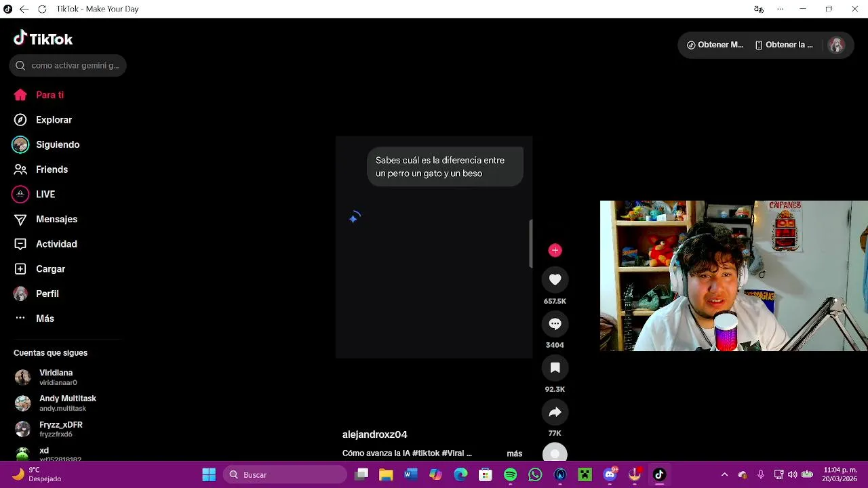Follow creator with red plus button
Screen dimensions: 868x488
click(555, 251)
